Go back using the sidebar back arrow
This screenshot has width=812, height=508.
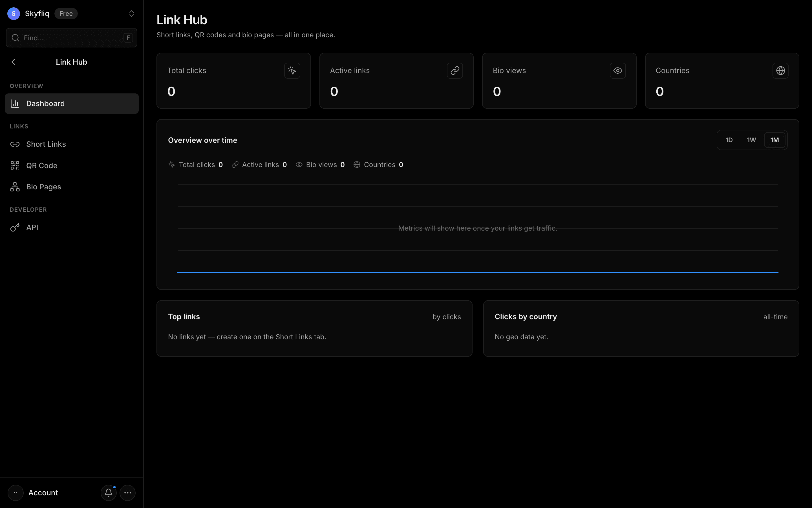(14, 62)
